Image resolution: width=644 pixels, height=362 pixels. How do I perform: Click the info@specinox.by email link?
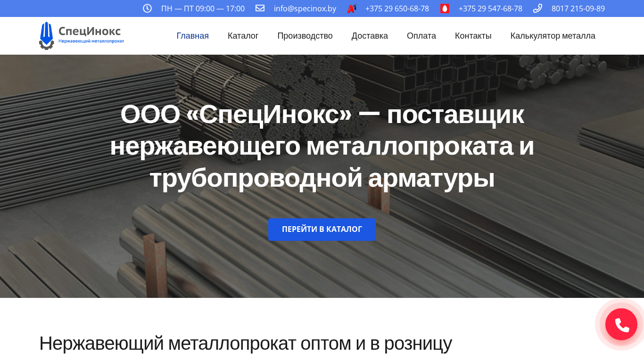tap(305, 8)
